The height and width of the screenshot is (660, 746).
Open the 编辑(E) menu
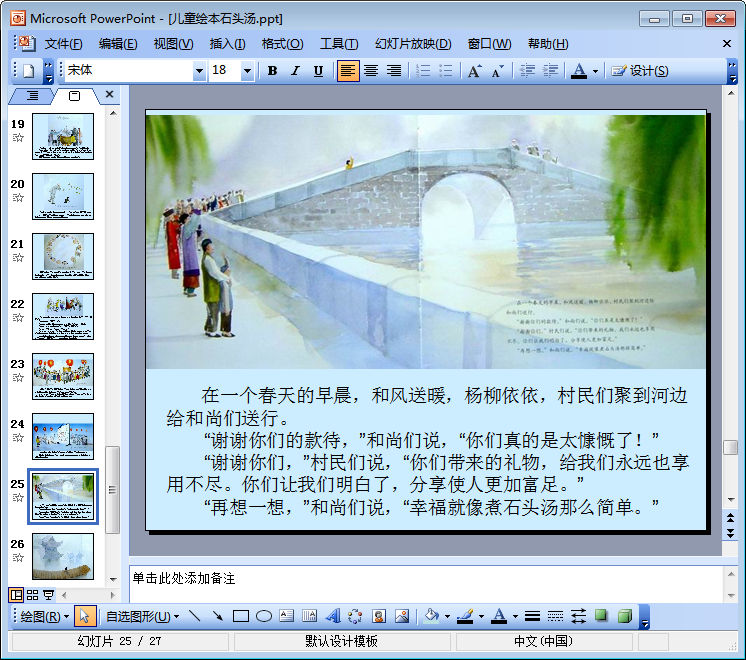coord(118,44)
